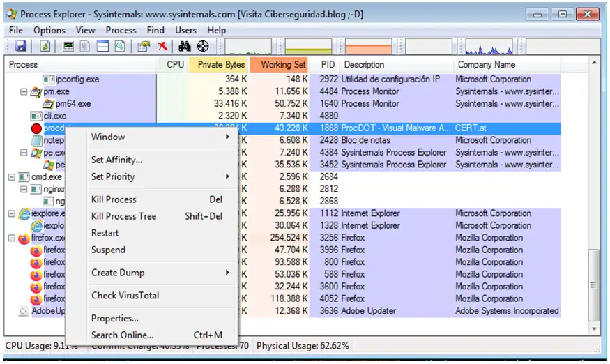Click the DLL/Handle view toolbar icon

tap(120, 46)
